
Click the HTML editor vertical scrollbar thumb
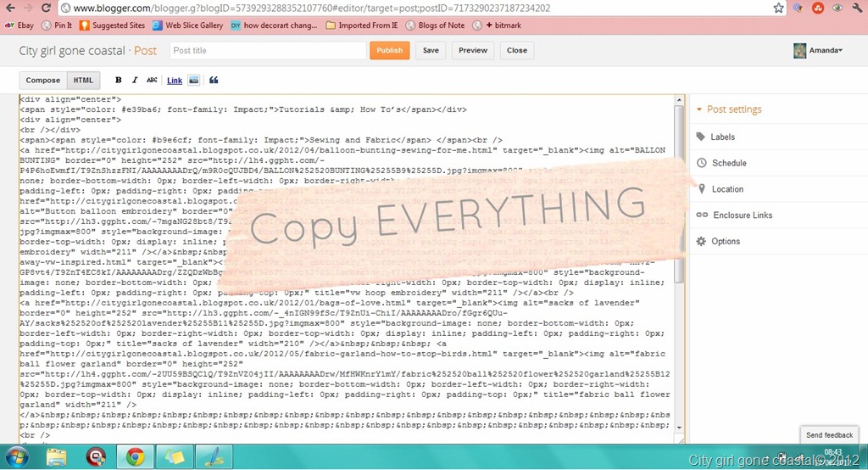pyautogui.click(x=679, y=194)
